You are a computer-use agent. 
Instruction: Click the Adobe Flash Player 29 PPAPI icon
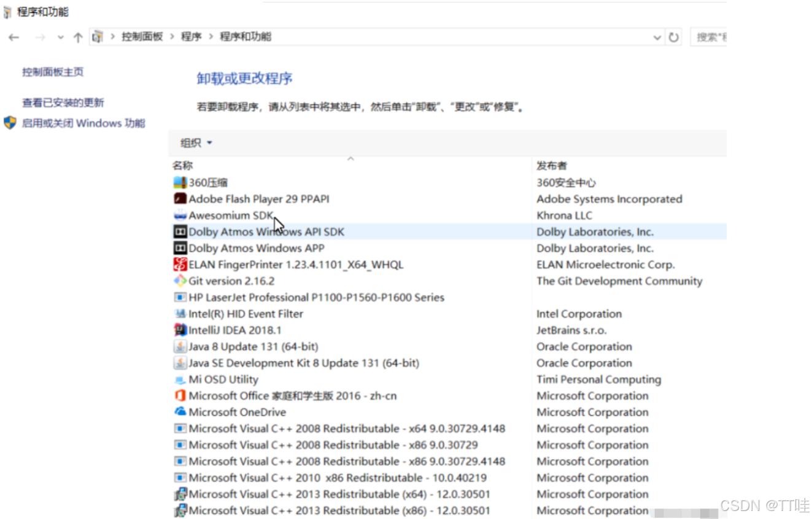(180, 199)
